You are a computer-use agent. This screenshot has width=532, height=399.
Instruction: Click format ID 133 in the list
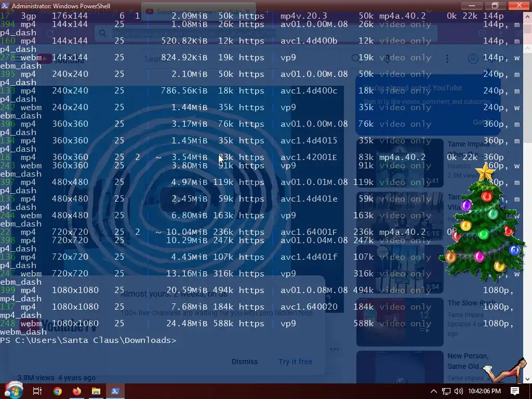click(x=7, y=90)
